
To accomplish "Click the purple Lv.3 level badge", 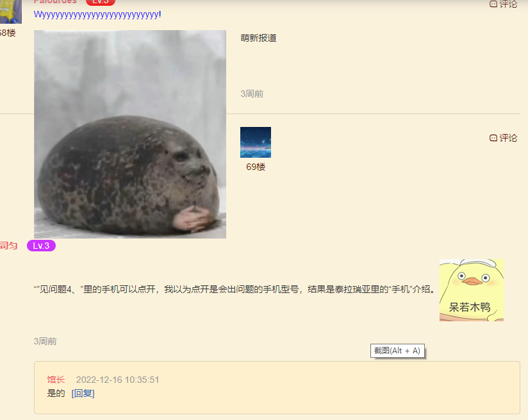I will [41, 246].
